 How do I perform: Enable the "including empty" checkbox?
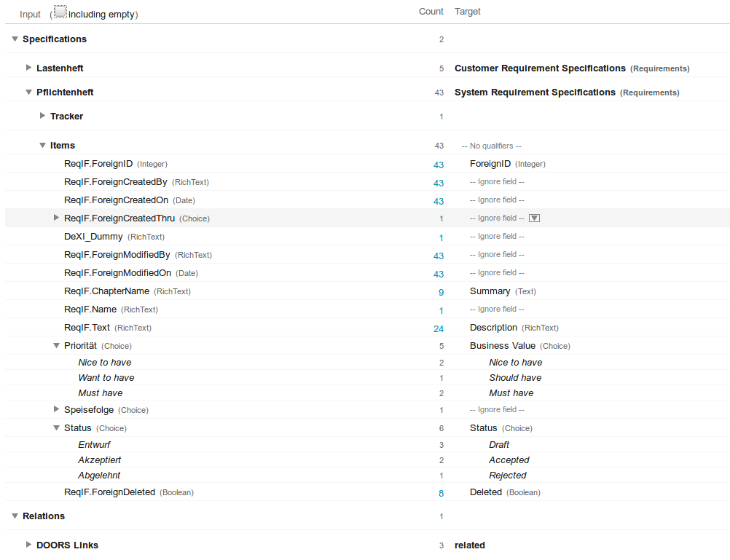60,12
